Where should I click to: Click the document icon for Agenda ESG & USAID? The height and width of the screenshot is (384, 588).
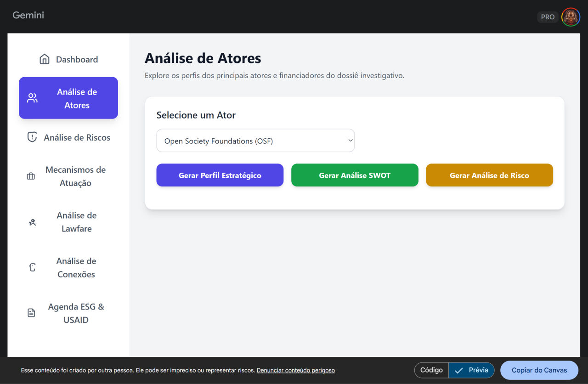(x=31, y=313)
